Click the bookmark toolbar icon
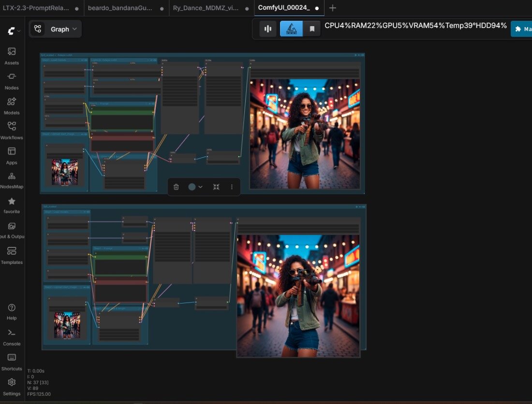Viewport: 532px width, 404px height. tap(312, 29)
